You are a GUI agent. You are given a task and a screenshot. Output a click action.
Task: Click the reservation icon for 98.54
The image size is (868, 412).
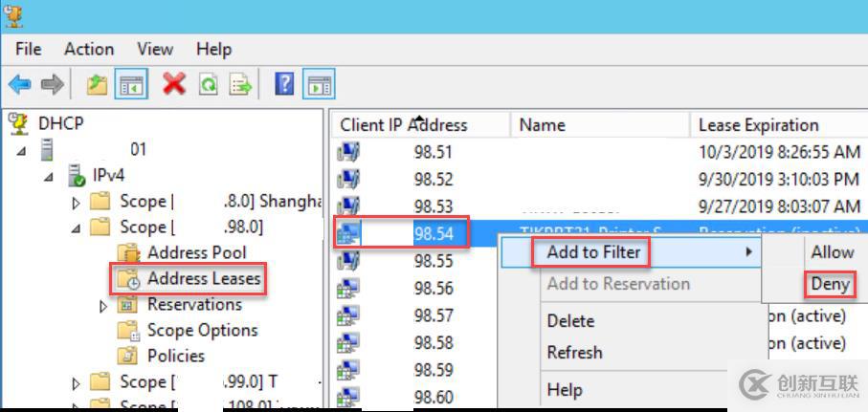(348, 233)
